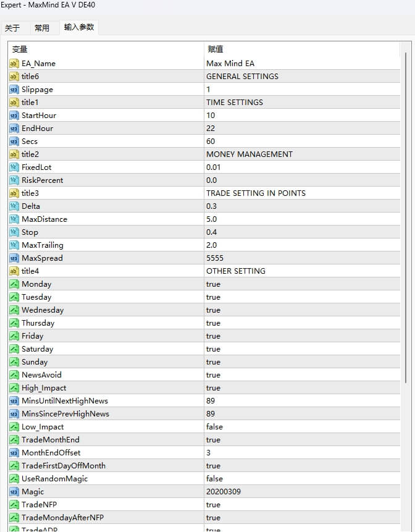This screenshot has height=532, width=415.
Task: Click the integer icon next to Slippage
Action: pos(14,89)
